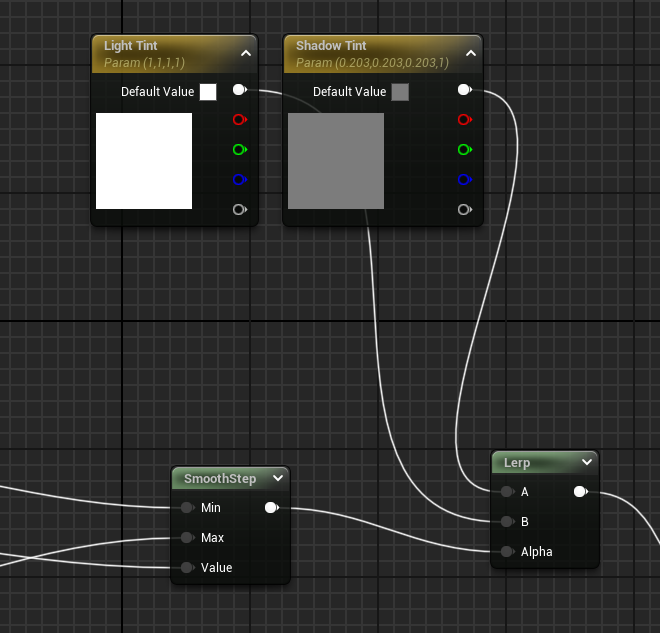
Task: Expand the SmoothStep node chevron
Action: tap(277, 479)
